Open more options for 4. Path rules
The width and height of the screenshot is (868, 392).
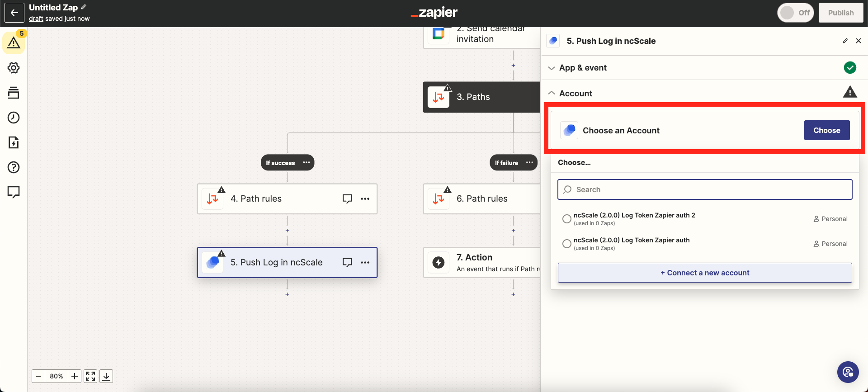coord(365,198)
